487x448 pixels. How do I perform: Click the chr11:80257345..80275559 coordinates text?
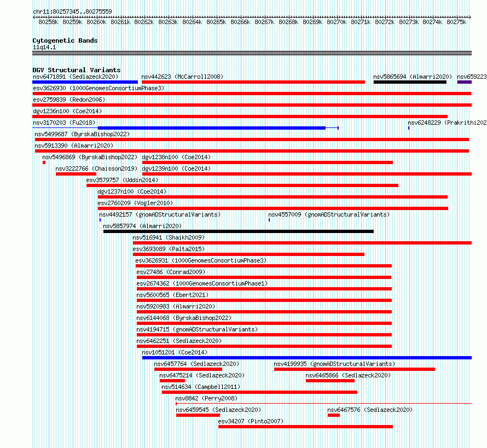pyautogui.click(x=72, y=11)
